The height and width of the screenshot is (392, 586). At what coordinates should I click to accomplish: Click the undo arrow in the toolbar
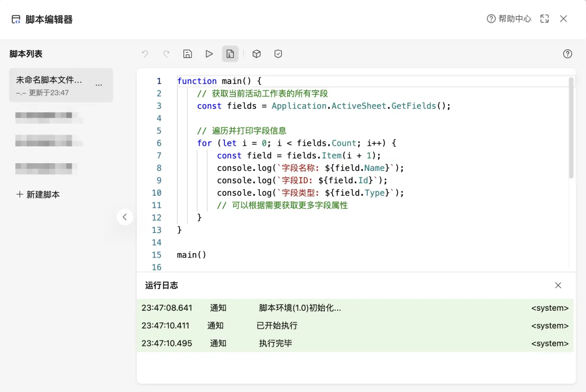145,54
